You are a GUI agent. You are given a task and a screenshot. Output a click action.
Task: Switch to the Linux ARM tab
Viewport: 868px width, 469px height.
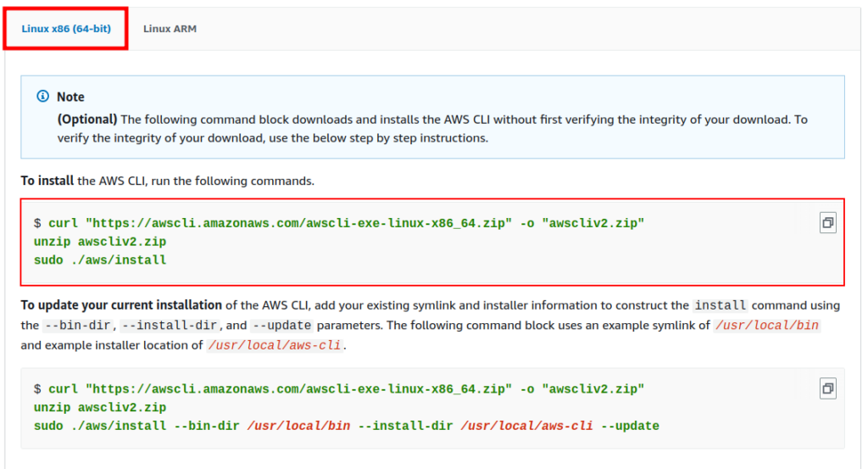[x=170, y=29]
